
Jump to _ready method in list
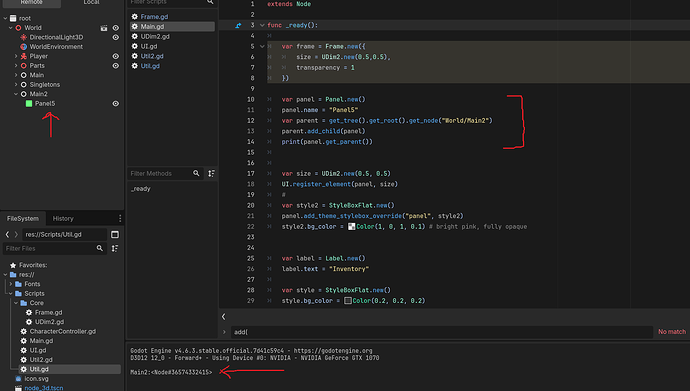pyautogui.click(x=141, y=189)
